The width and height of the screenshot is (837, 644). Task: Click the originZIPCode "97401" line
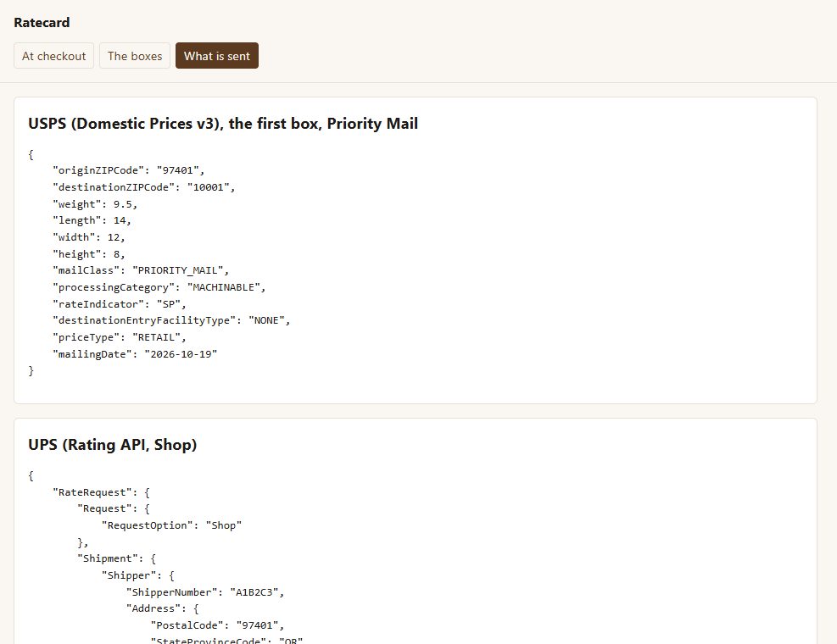129,170
